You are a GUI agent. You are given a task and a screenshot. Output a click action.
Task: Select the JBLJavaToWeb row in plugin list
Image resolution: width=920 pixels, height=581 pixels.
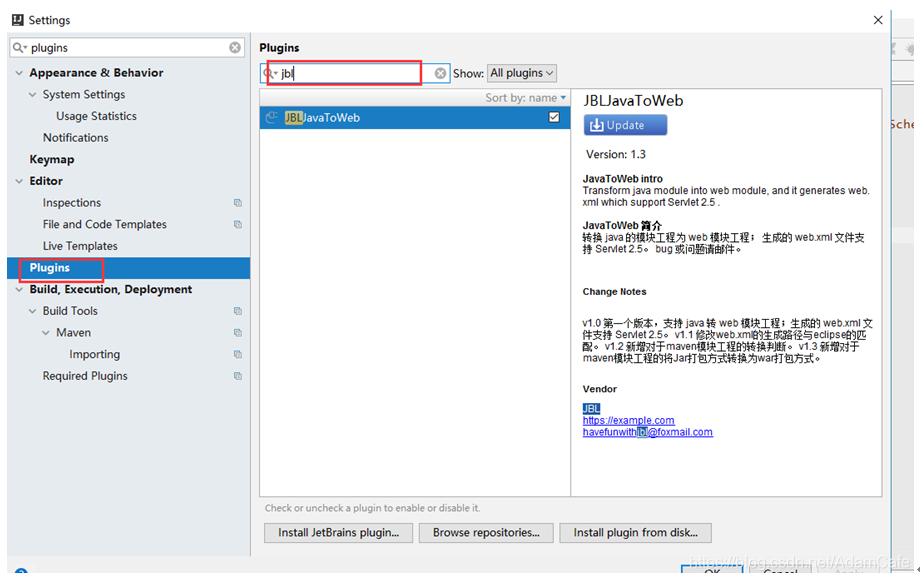coord(415,117)
